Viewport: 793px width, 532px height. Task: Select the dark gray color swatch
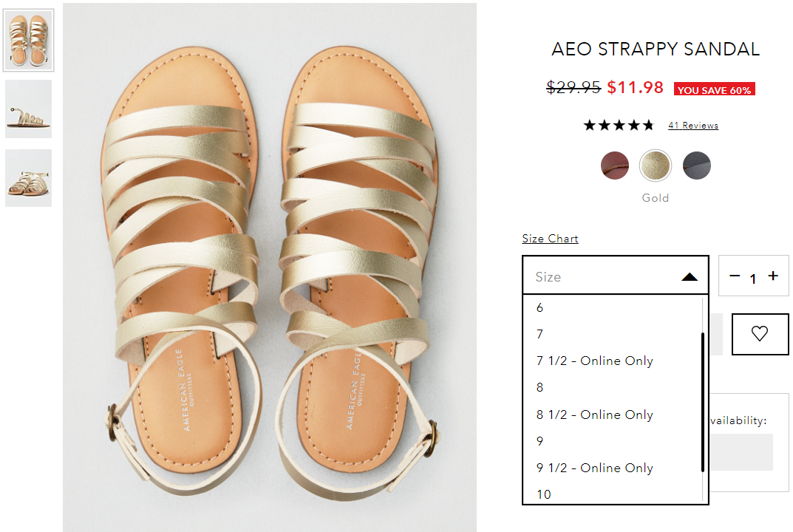(696, 166)
